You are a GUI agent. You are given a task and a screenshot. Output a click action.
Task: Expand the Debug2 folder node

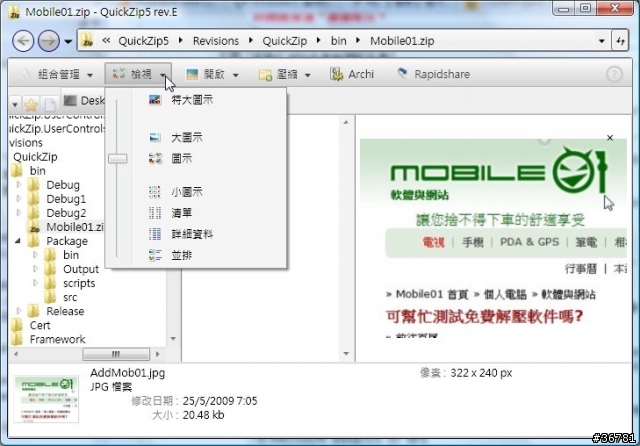19,213
